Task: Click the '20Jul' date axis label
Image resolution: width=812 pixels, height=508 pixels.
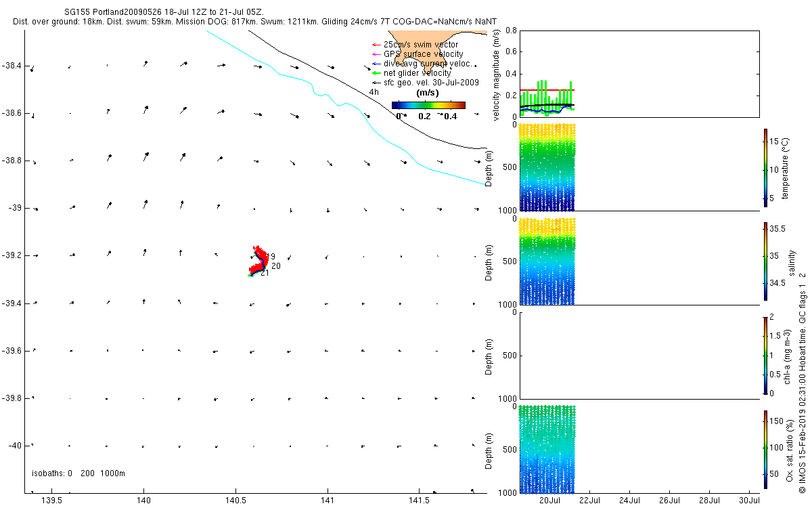Action: coord(550,501)
